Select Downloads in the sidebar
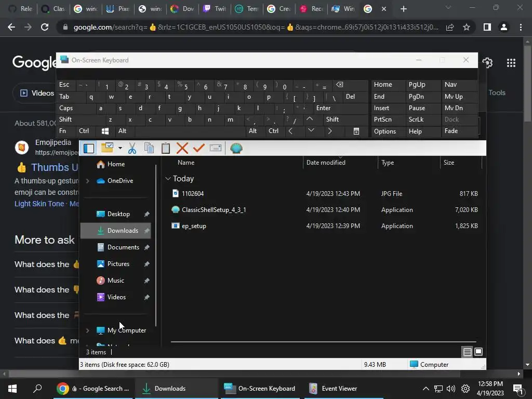The width and height of the screenshot is (532, 399). tap(116, 231)
